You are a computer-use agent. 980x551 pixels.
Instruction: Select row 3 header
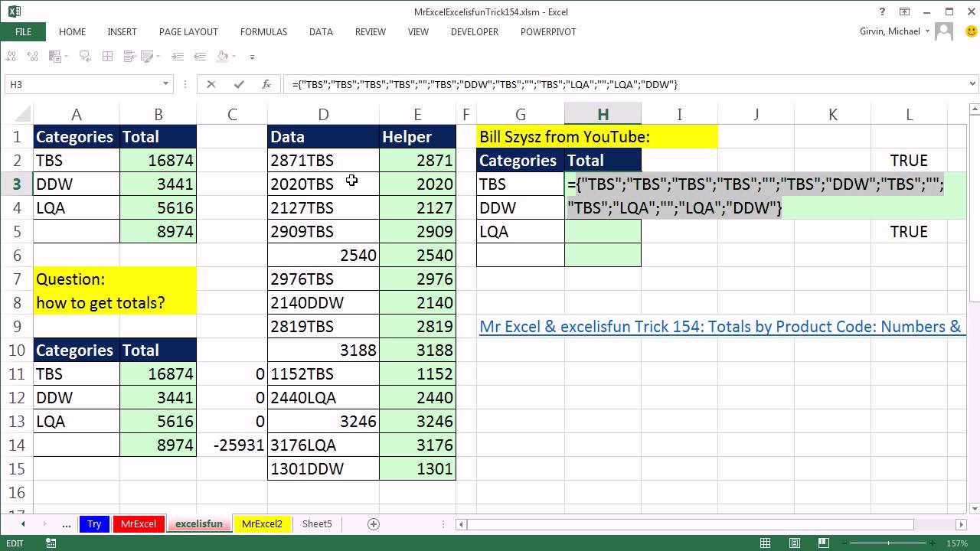[x=16, y=184]
